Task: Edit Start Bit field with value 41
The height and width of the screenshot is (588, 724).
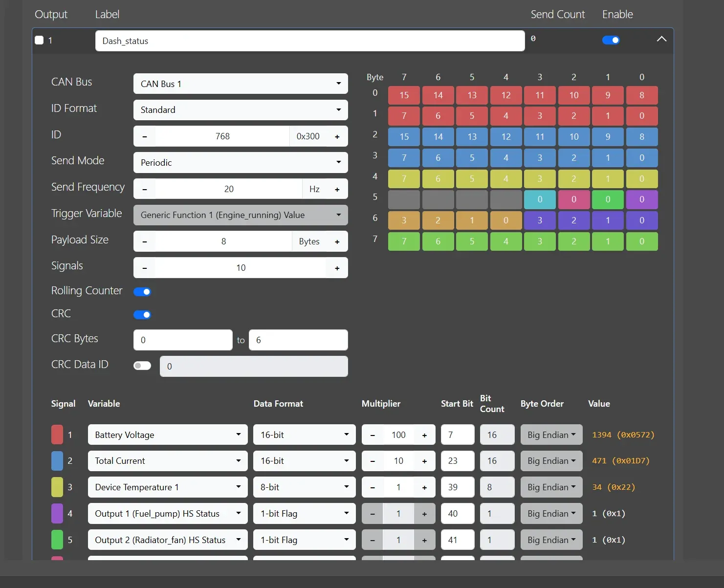Action: pyautogui.click(x=458, y=540)
